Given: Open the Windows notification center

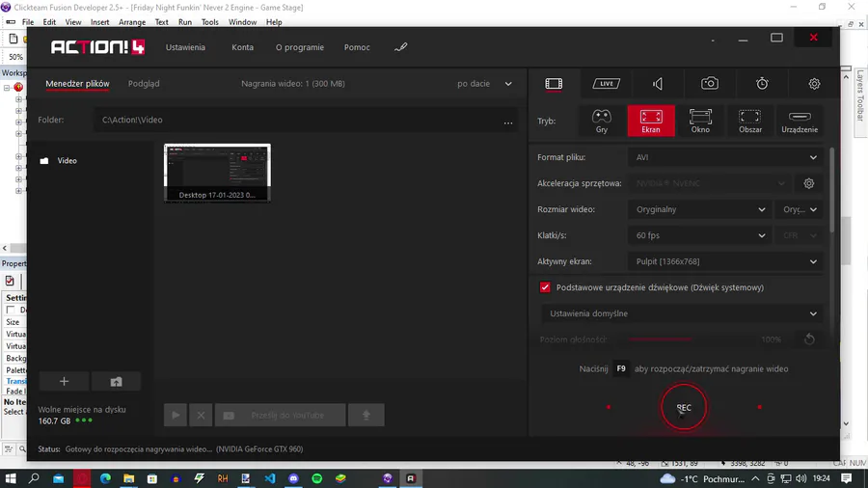Looking at the screenshot, I should tap(847, 478).
